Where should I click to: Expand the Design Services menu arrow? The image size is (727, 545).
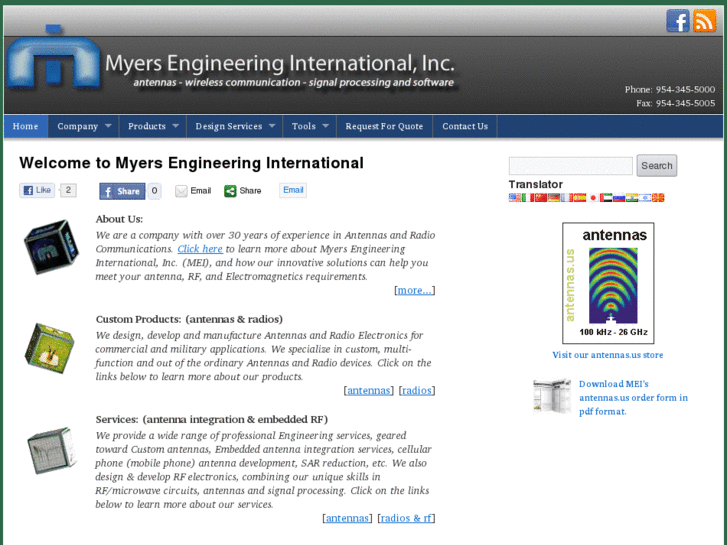272,126
